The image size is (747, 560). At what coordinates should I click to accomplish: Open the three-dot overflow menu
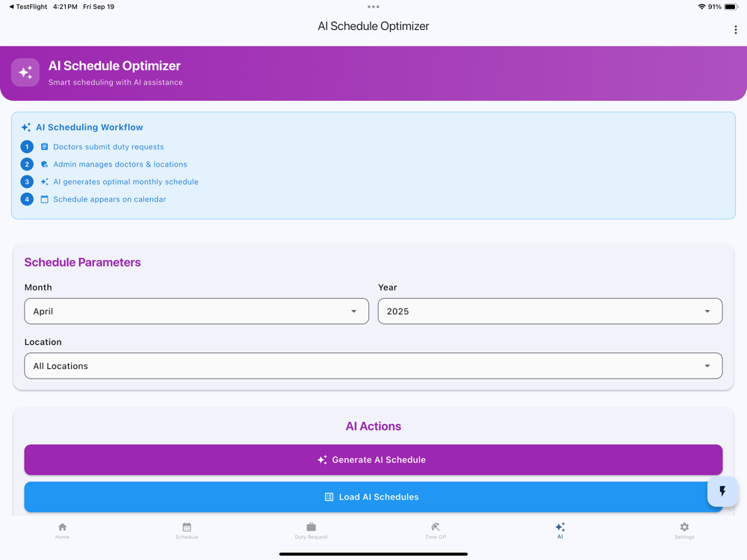click(736, 30)
